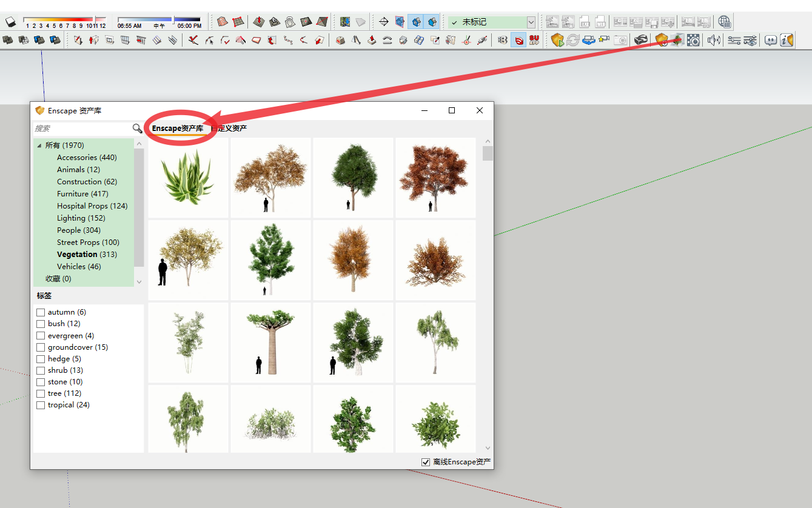The image size is (812, 508).
Task: Check the autumn (6) tag checkbox
Action: [41, 312]
